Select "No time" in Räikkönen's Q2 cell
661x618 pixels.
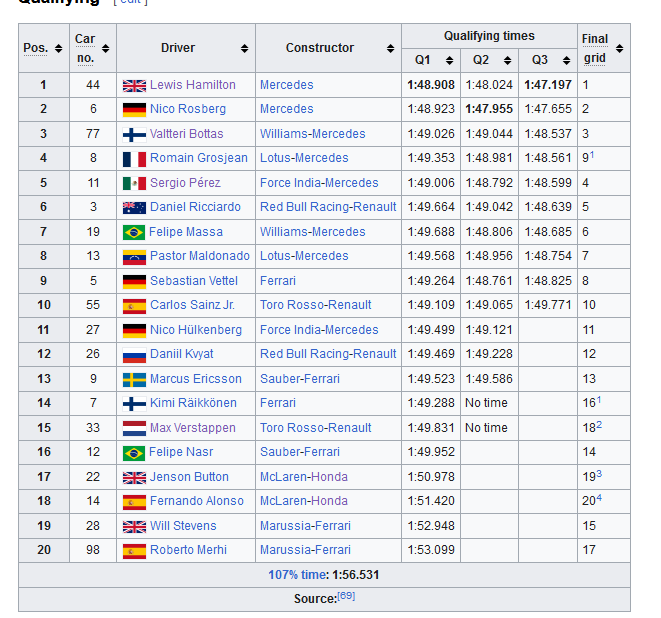tap(486, 403)
